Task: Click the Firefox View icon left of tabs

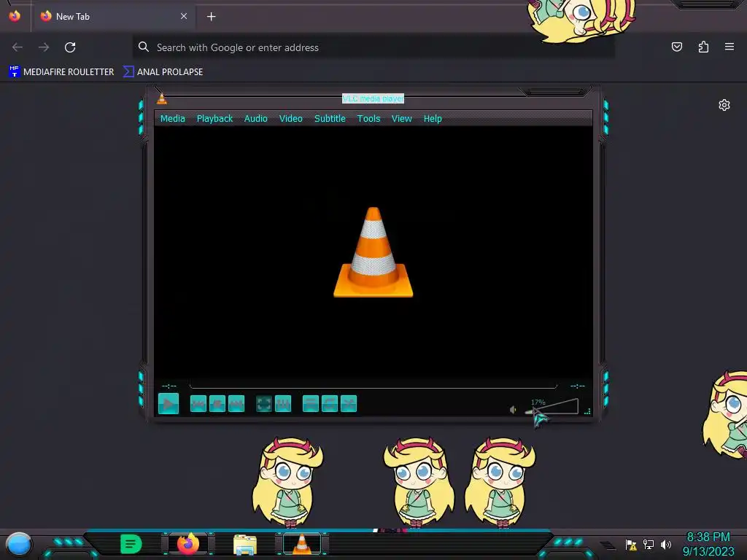Action: click(15, 16)
